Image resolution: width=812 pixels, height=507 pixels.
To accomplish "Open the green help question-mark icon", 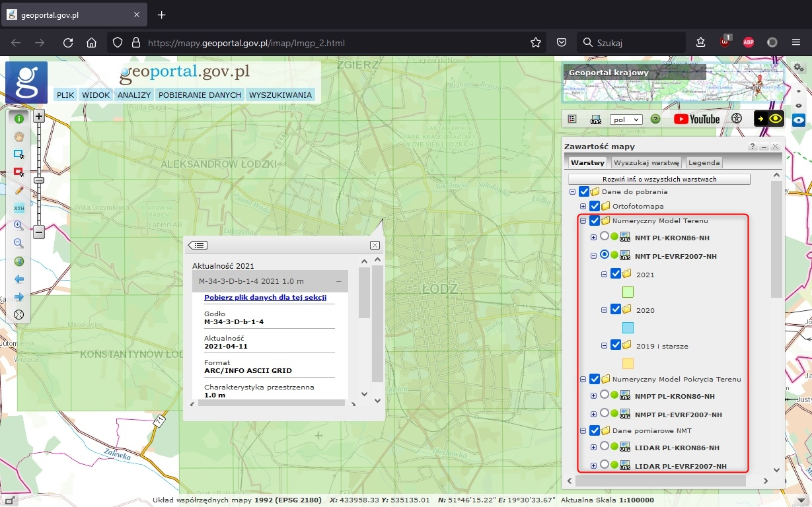I will click(655, 119).
